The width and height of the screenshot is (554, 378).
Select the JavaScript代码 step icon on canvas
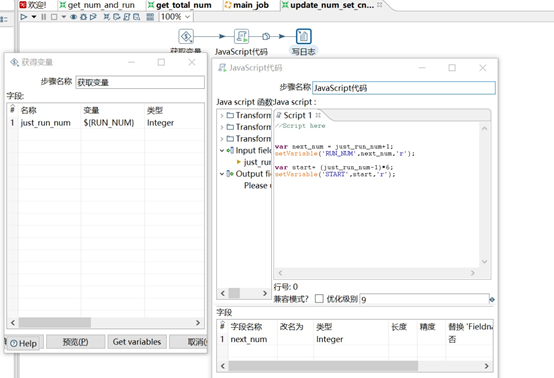coord(242,36)
